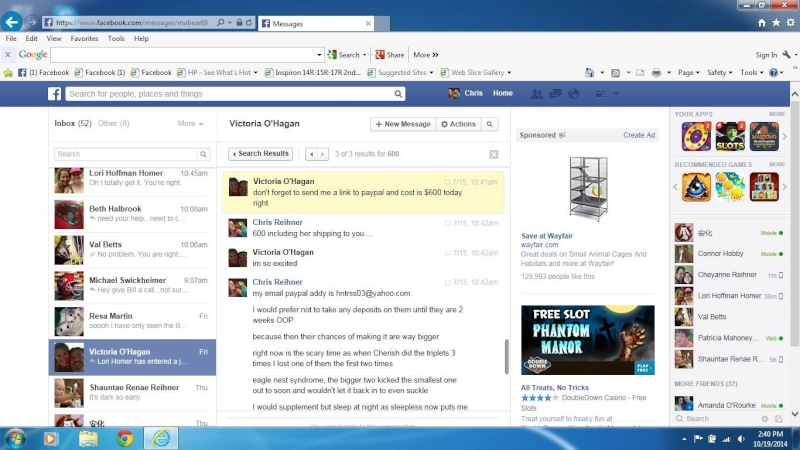The height and width of the screenshot is (450, 800).
Task: Open the IE Favorites star icon
Action: (776, 22)
